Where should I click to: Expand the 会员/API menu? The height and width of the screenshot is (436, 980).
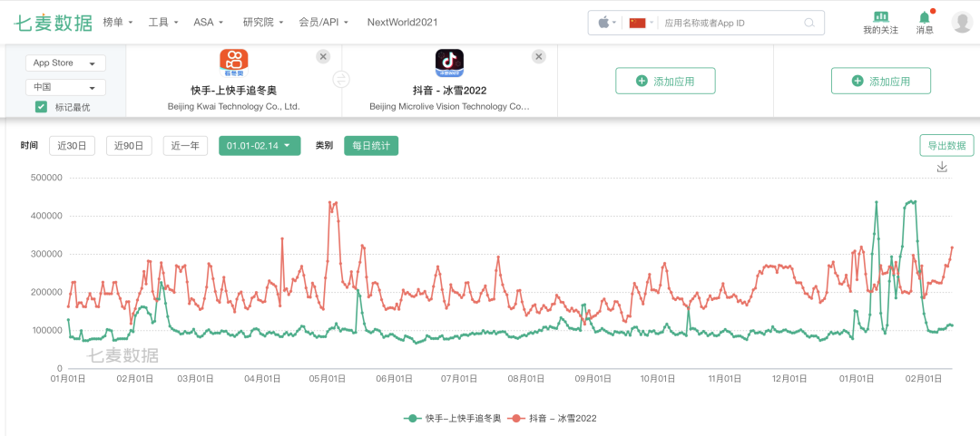324,23
